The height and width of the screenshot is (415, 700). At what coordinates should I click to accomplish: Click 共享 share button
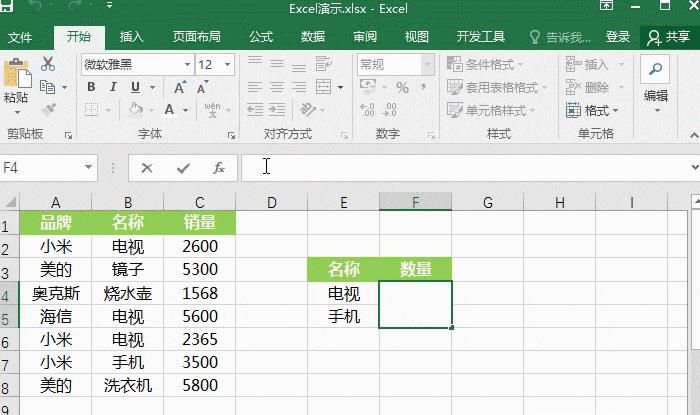[x=669, y=37]
